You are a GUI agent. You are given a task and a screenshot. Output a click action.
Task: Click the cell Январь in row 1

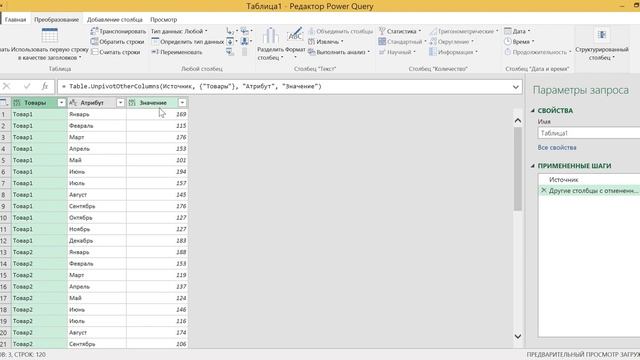(97, 114)
